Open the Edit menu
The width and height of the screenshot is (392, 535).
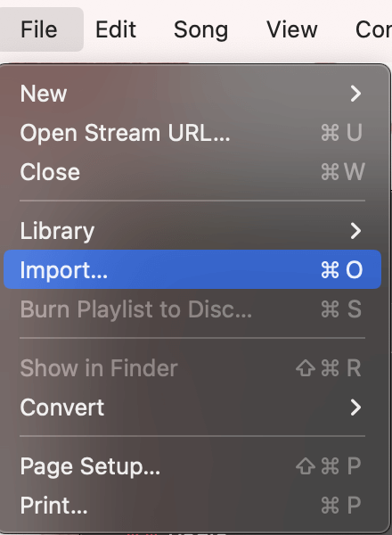pos(116,29)
